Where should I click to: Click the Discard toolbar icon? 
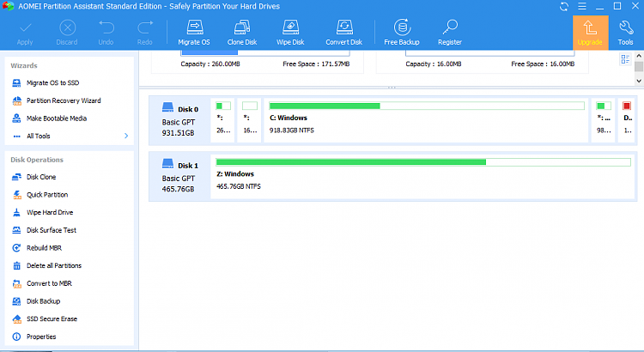pyautogui.click(x=67, y=33)
